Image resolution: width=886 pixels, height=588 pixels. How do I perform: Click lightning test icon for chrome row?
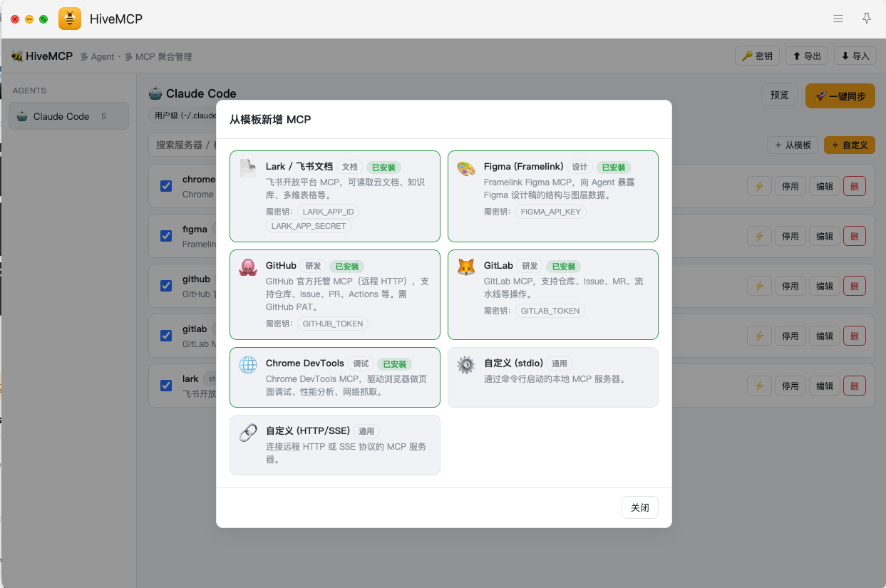click(x=759, y=186)
